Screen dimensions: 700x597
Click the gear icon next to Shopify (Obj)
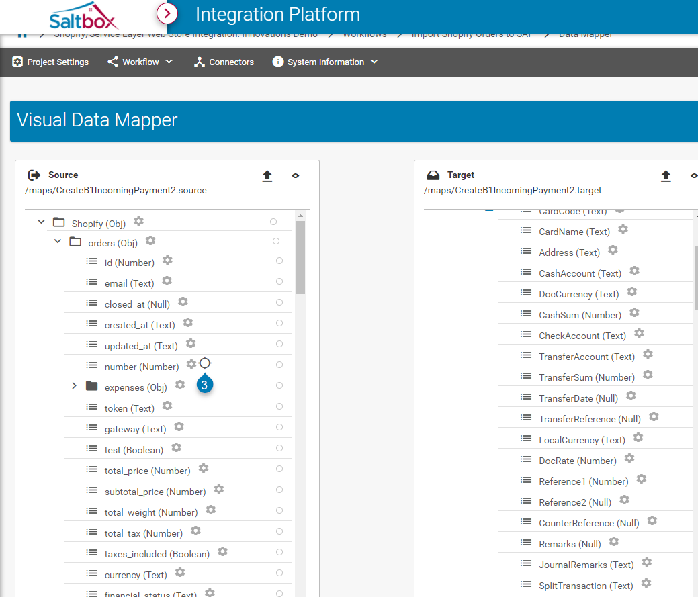point(139,221)
